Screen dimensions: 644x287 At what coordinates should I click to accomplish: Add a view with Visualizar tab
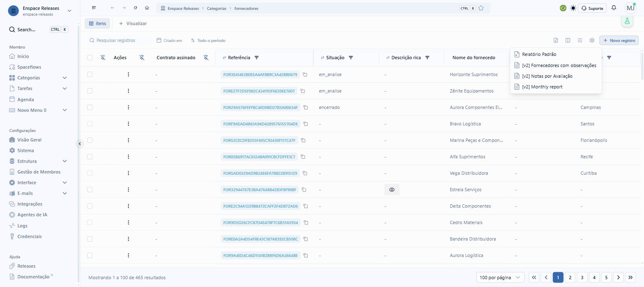click(133, 23)
